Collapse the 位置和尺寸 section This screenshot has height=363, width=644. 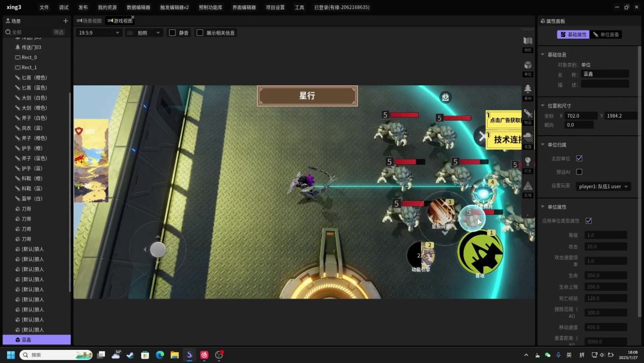pyautogui.click(x=543, y=106)
